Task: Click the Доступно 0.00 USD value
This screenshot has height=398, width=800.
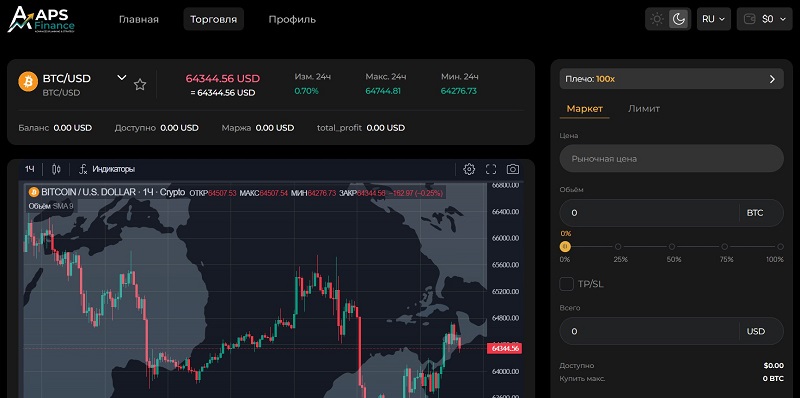Action: pos(179,128)
